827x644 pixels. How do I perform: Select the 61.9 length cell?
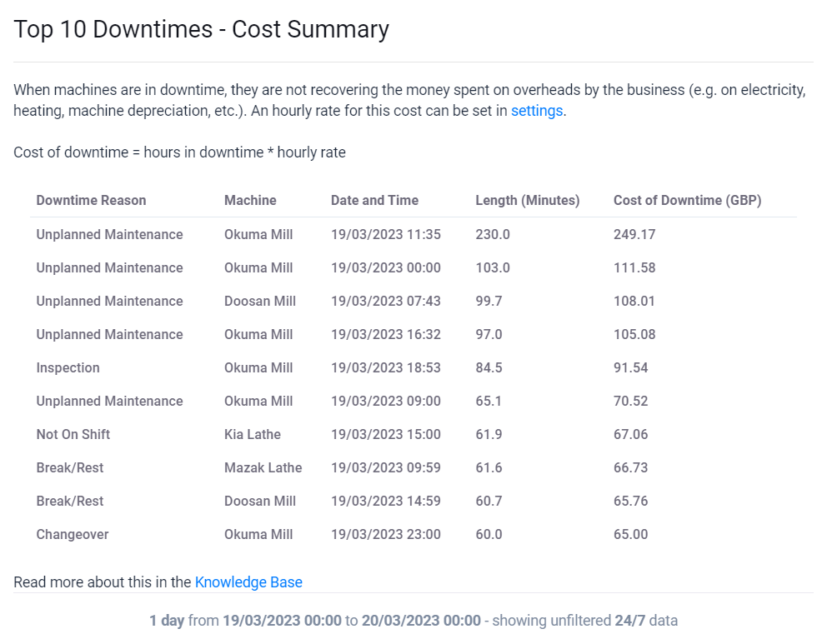pos(489,434)
